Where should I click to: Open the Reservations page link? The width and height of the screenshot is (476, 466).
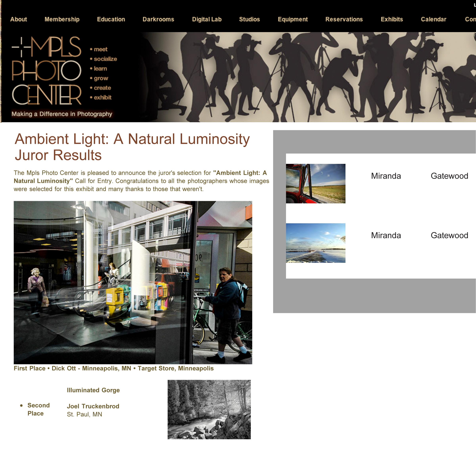[344, 19]
